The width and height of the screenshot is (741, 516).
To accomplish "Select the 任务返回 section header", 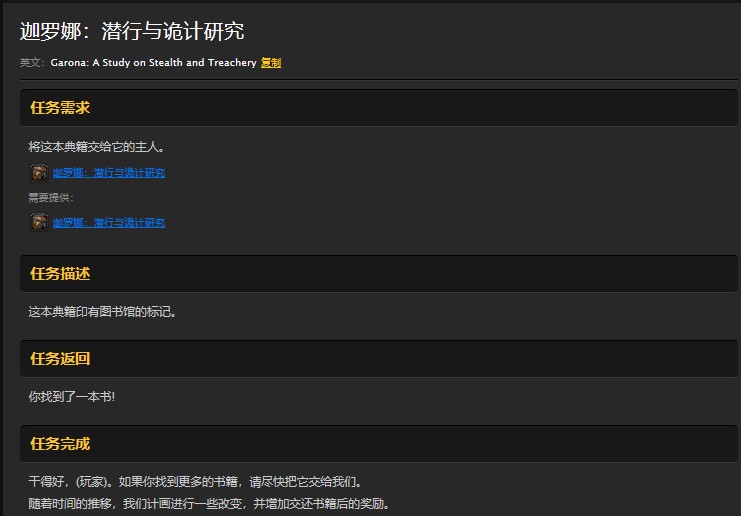I will tap(60, 359).
